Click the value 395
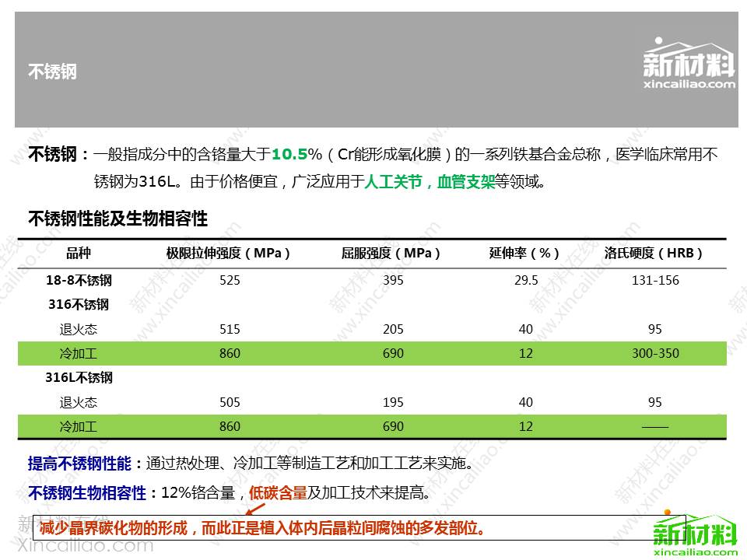This screenshot has width=747, height=560. 393,281
